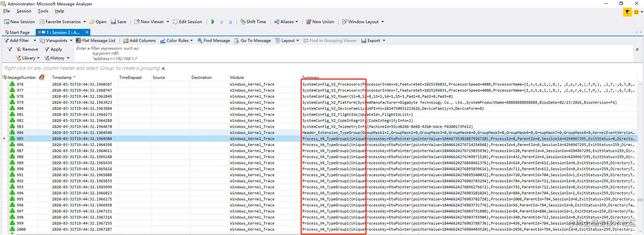644x235 pixels.
Task: Expand message row 990
Action: 8,169
